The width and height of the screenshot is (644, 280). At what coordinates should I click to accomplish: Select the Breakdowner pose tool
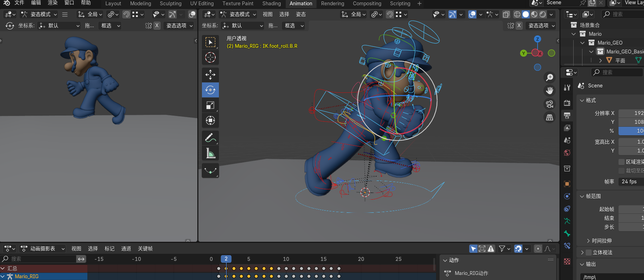click(210, 171)
